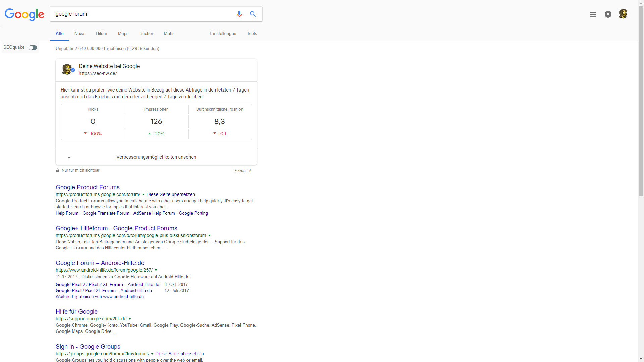Screen dimensions: 644x362
Task: Translate the Google Groups page
Action: (x=179, y=354)
